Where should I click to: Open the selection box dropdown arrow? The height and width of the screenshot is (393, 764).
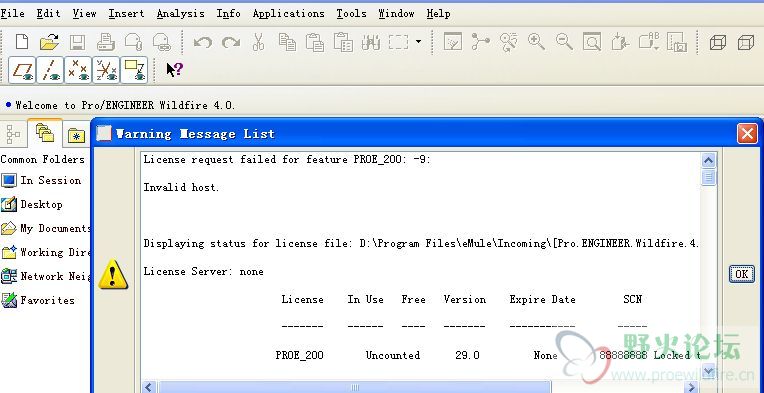[x=418, y=42]
